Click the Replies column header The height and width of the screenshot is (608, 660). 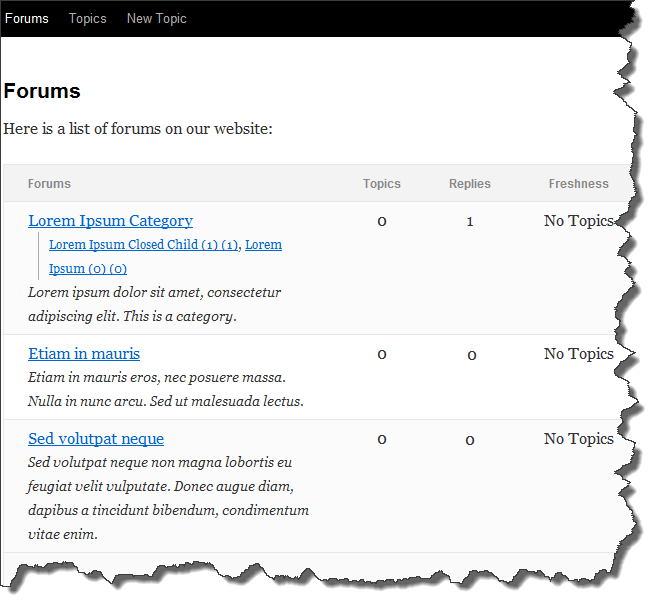point(470,184)
